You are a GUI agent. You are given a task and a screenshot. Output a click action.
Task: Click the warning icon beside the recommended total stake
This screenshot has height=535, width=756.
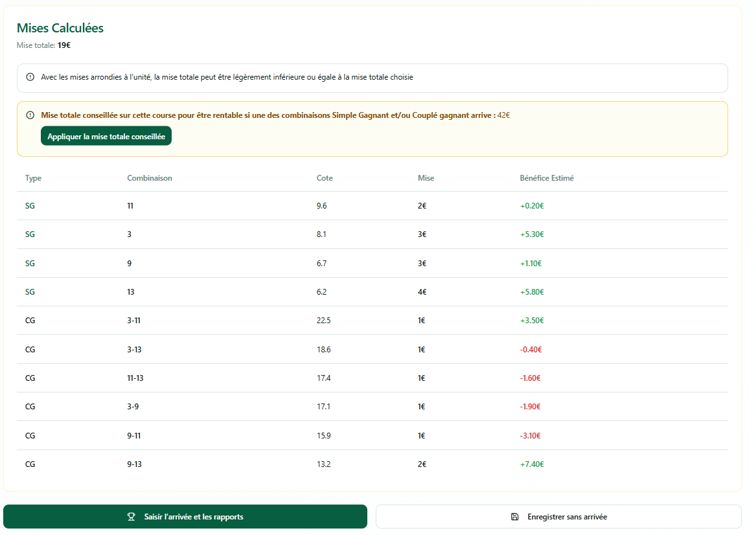click(x=30, y=115)
